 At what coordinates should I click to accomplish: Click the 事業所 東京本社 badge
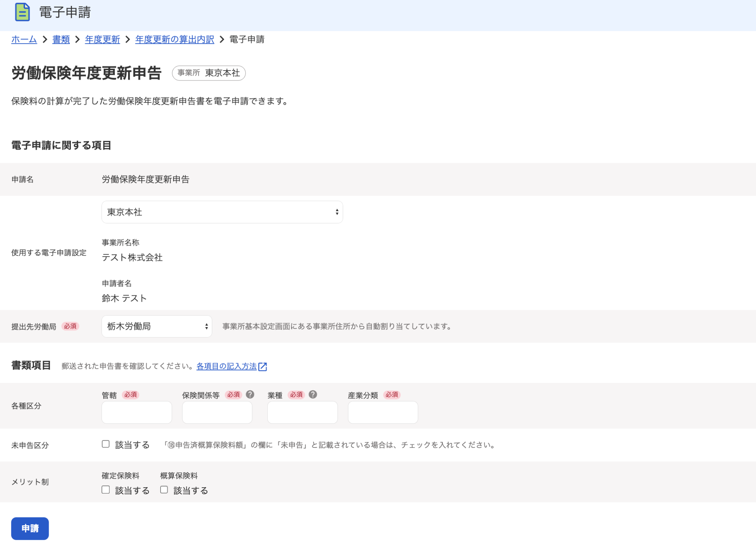click(x=209, y=73)
